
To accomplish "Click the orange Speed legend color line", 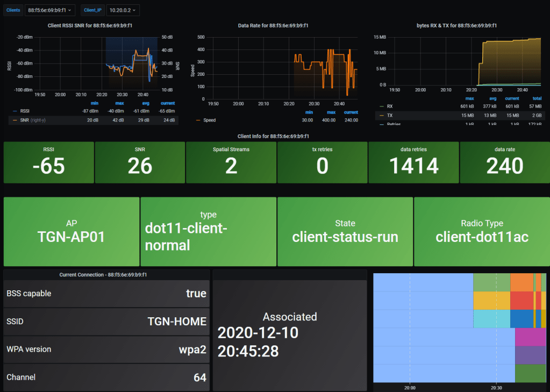I will (x=198, y=120).
